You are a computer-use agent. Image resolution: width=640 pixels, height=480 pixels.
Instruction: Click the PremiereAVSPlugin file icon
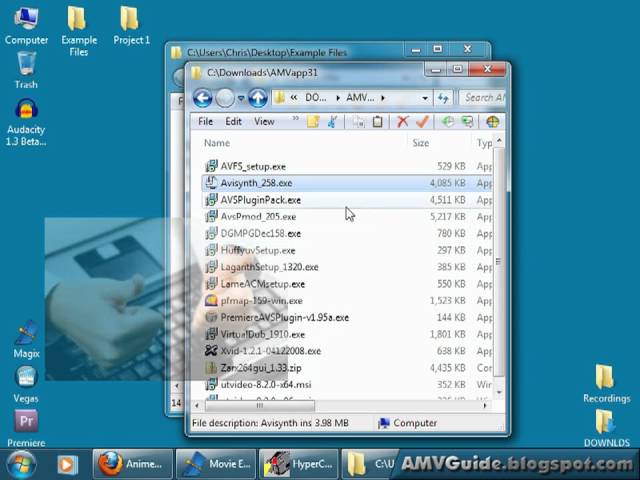coord(211,318)
